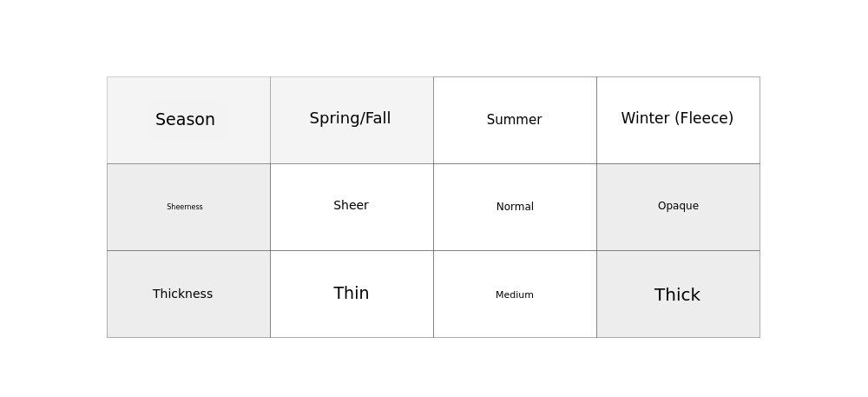Choose the Sheerness value under Winter (Fleece)
868x397 pixels.
[678, 207]
